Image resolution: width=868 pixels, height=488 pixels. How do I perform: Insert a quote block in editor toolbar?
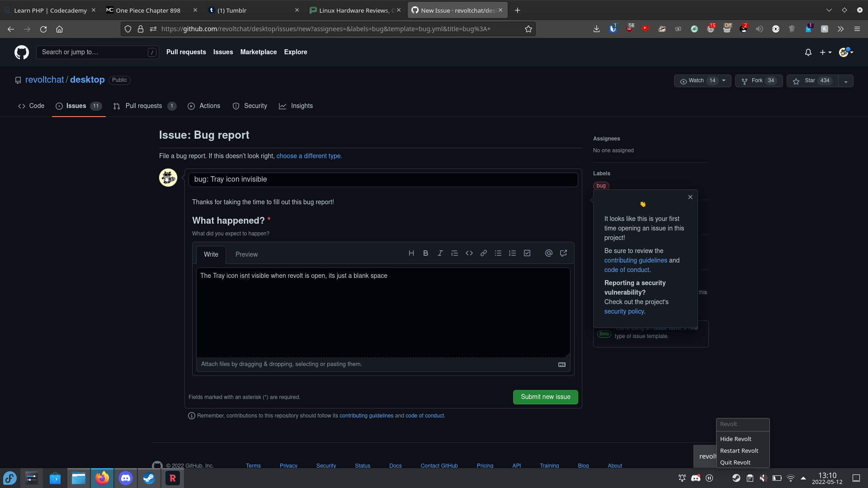click(454, 253)
